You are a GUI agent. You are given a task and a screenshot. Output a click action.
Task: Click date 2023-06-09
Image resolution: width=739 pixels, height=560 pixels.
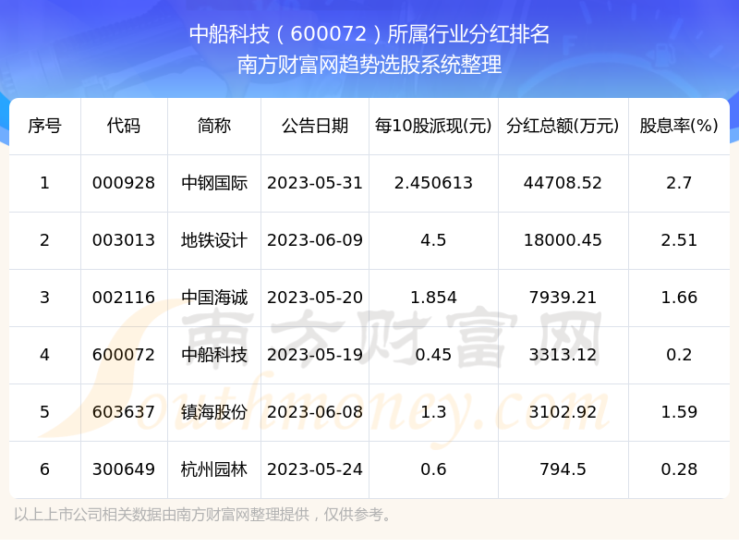point(315,240)
